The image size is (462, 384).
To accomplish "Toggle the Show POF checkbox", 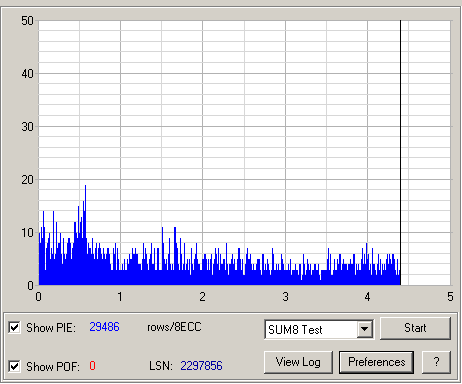I will (x=14, y=366).
